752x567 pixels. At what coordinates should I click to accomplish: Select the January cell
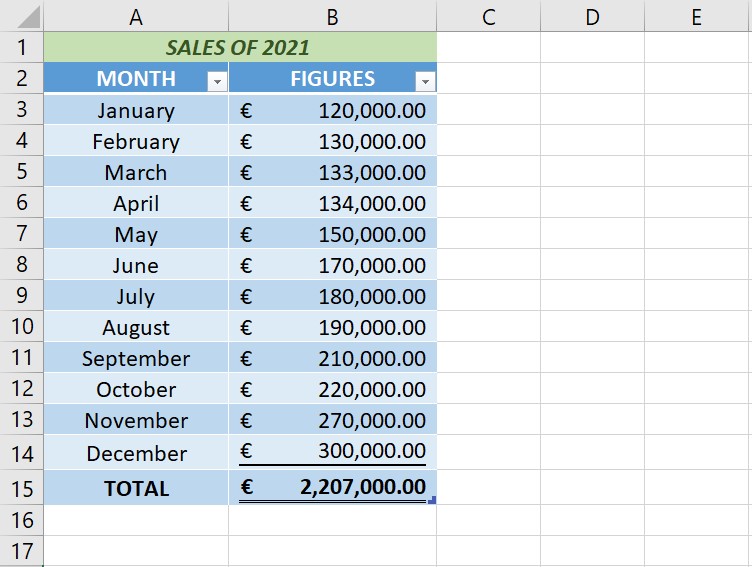tap(136, 111)
